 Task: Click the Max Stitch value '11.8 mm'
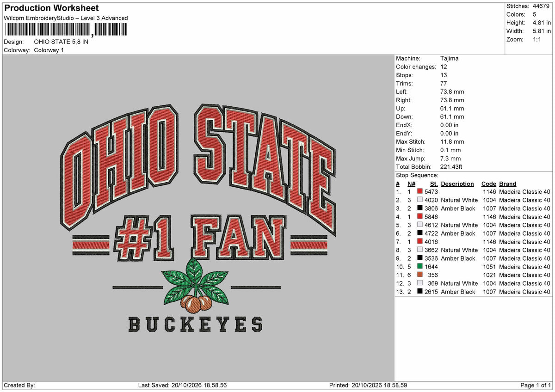(452, 142)
